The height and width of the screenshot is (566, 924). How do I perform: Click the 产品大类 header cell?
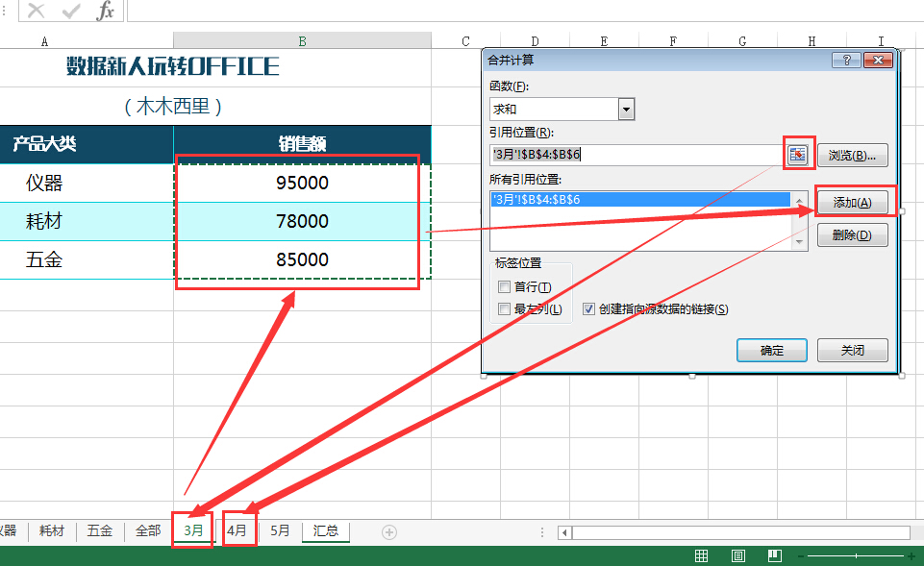[87, 144]
